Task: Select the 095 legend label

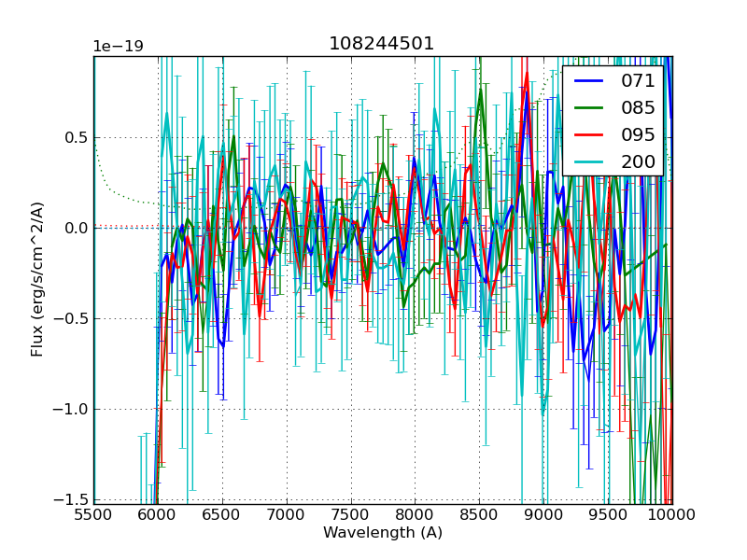Action: (638, 134)
